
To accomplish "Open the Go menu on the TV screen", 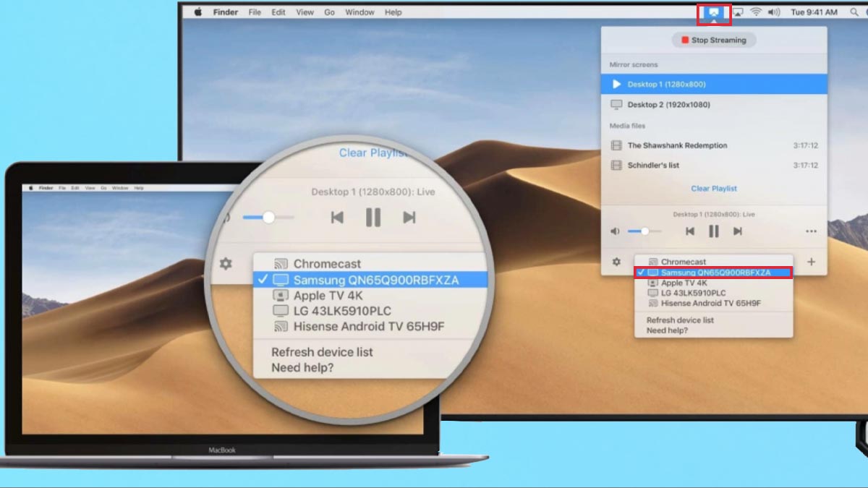I will (x=330, y=12).
